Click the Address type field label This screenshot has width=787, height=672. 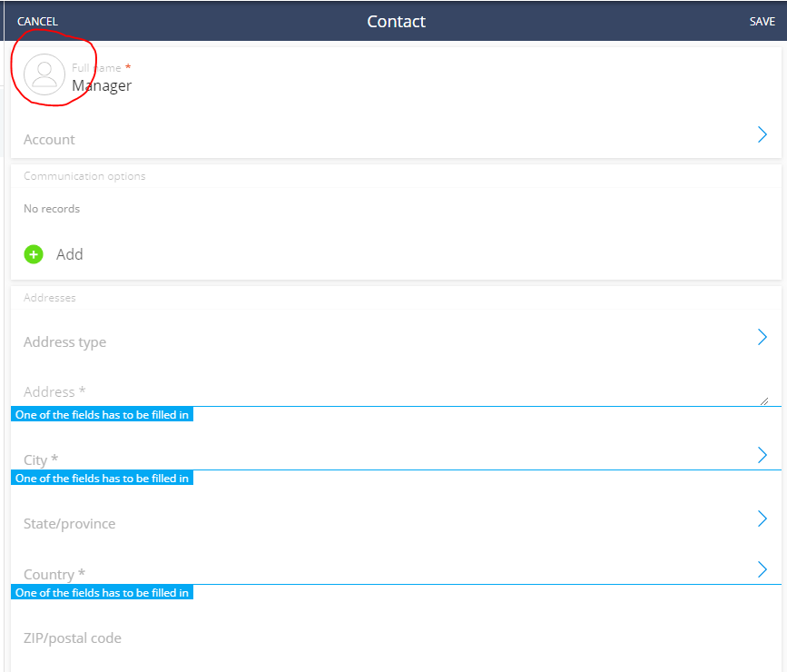[x=64, y=342]
